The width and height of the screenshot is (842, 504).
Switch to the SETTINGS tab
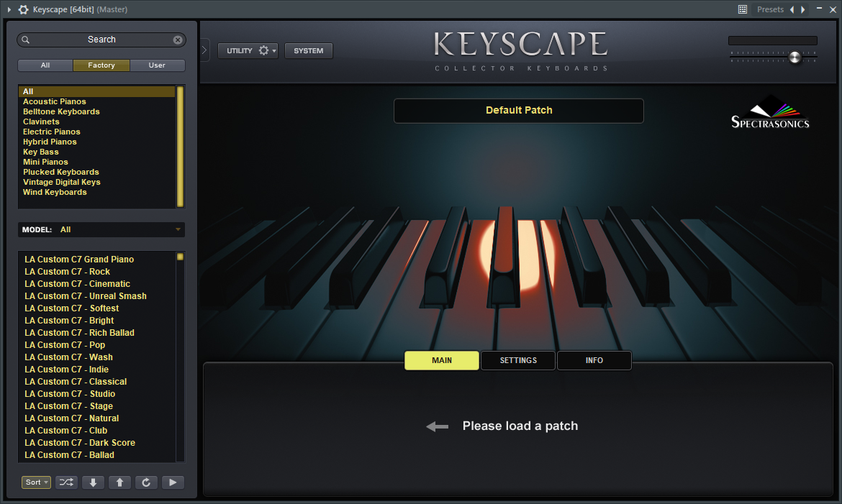click(x=518, y=360)
